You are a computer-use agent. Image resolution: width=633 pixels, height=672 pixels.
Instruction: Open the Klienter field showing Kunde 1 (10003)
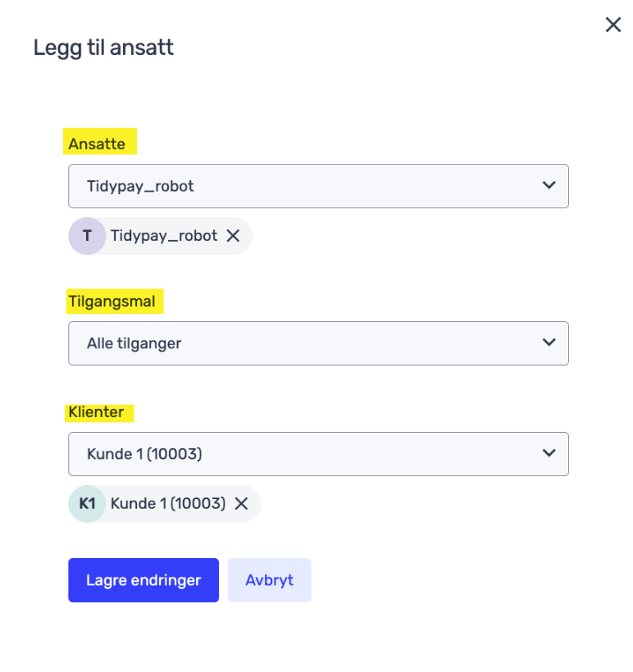pos(318,454)
